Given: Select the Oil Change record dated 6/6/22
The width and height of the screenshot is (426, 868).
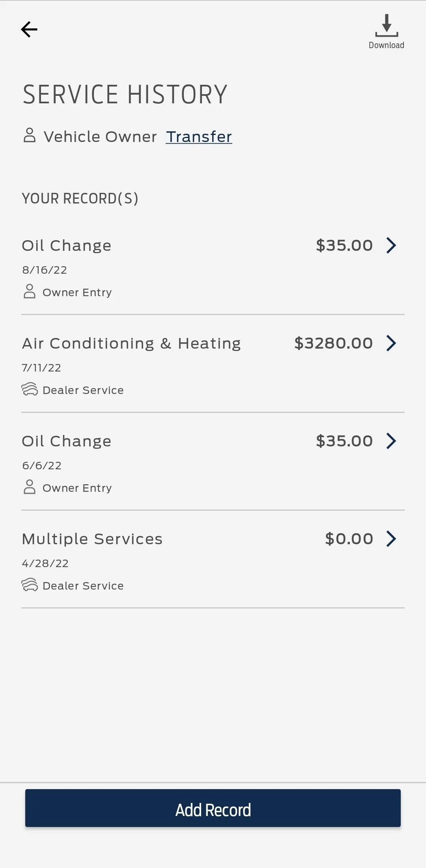Looking at the screenshot, I should pyautogui.click(x=67, y=441).
